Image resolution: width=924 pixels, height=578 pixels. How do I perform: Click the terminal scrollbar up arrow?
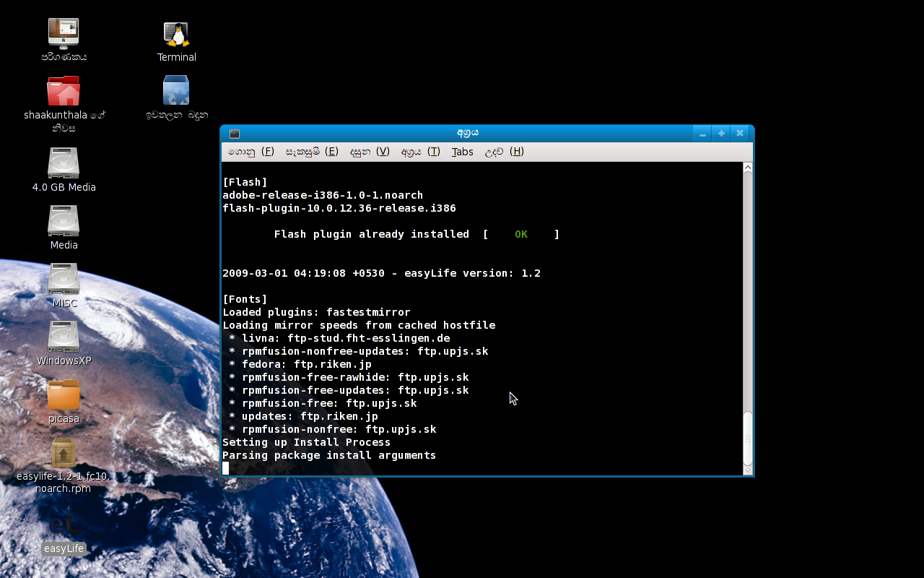[x=748, y=168]
